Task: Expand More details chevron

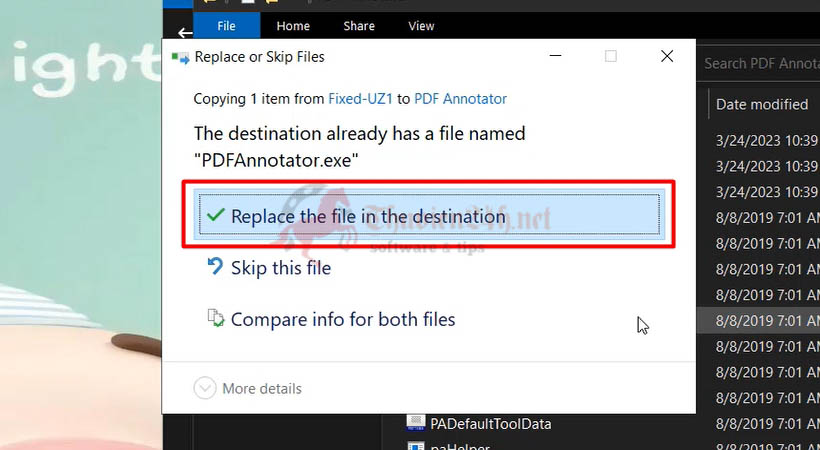Action: tap(204, 388)
